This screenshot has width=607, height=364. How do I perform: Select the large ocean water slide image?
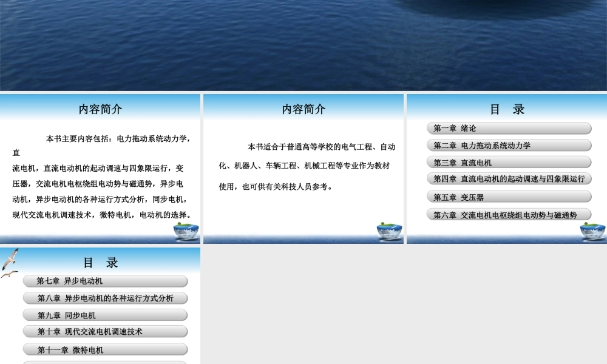pyautogui.click(x=303, y=45)
